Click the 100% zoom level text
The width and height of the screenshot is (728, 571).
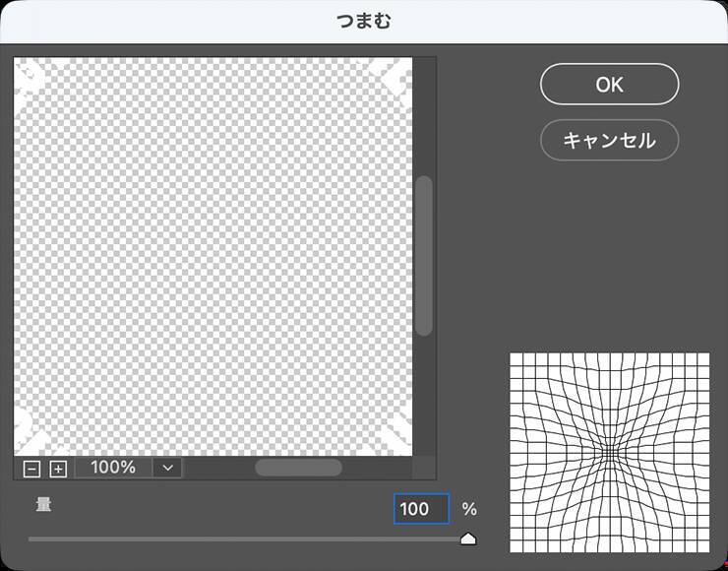tap(113, 468)
